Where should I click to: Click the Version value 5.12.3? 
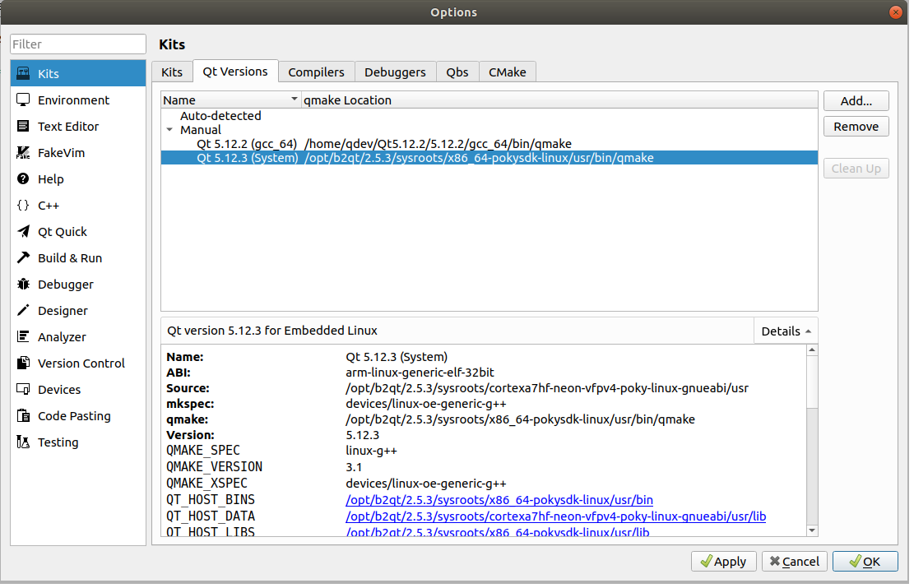coord(362,435)
